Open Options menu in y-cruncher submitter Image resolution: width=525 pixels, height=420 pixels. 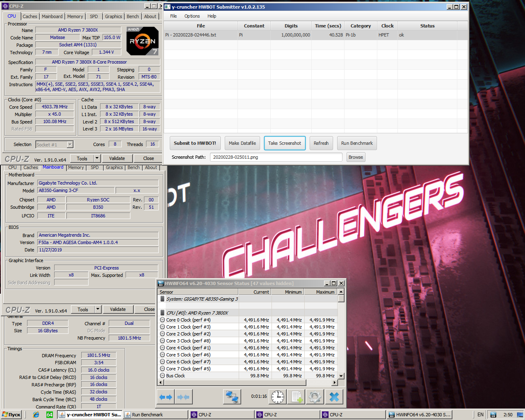tap(192, 16)
